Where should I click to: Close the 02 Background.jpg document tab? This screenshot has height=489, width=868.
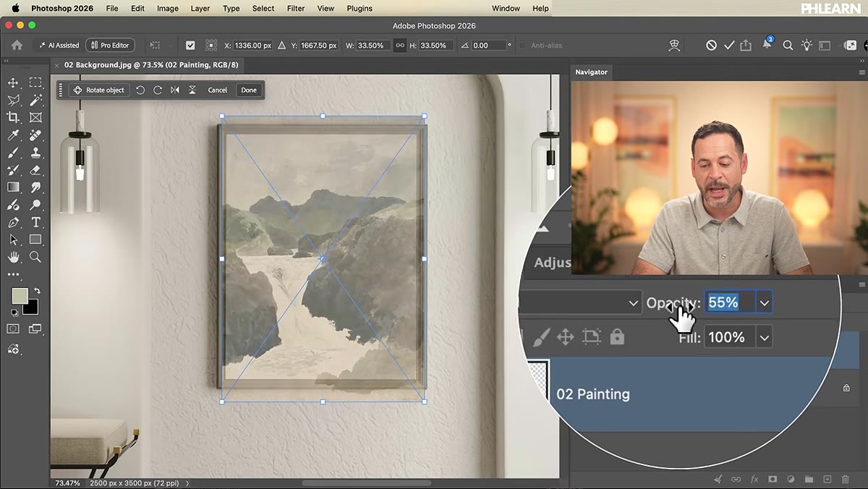(x=57, y=65)
